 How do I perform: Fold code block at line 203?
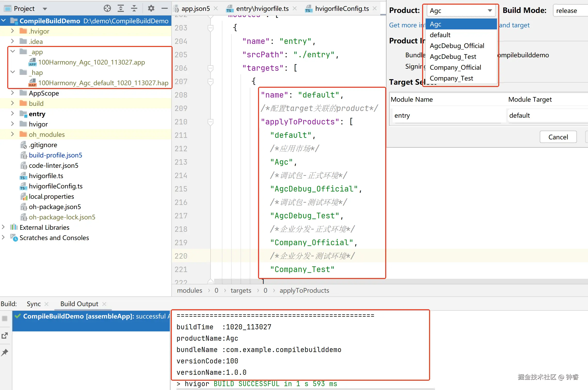coord(211,28)
